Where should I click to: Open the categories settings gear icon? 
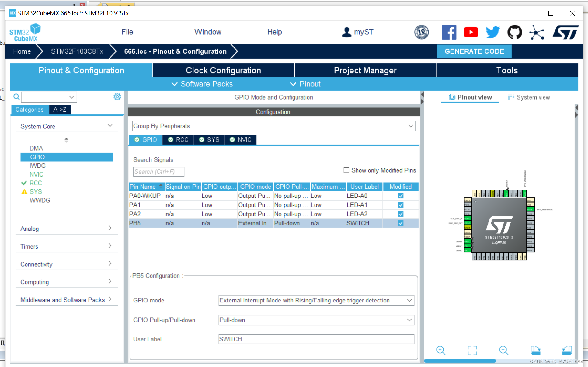pos(117,97)
